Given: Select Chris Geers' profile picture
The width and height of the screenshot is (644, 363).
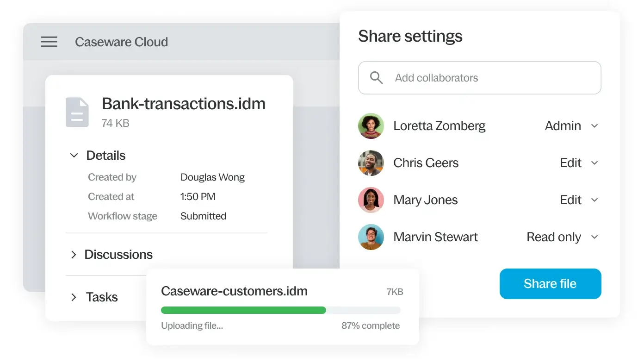Looking at the screenshot, I should 371,163.
